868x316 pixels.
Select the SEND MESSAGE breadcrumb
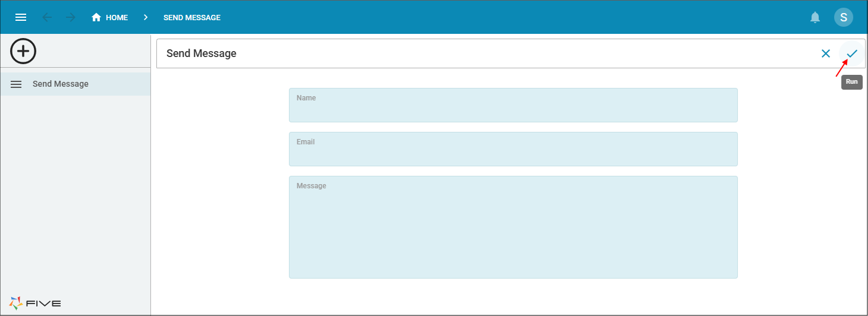pos(192,18)
